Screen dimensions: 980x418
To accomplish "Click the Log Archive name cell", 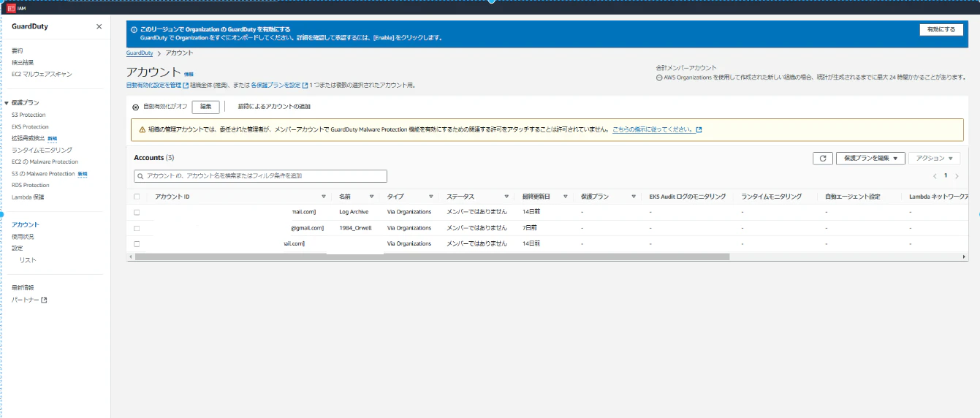I will (354, 212).
